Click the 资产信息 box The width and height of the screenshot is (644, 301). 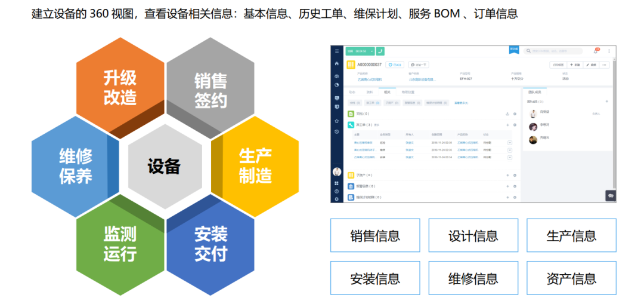571,278
